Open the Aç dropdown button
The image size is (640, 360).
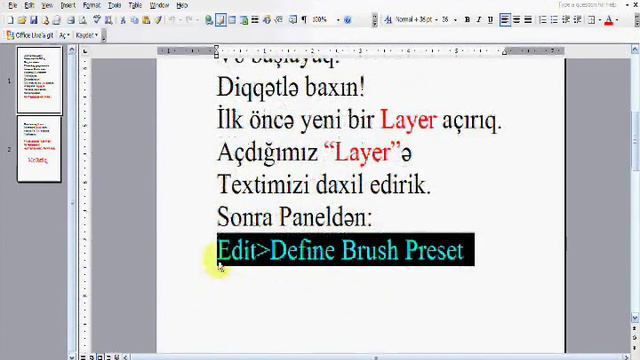pyautogui.click(x=64, y=36)
